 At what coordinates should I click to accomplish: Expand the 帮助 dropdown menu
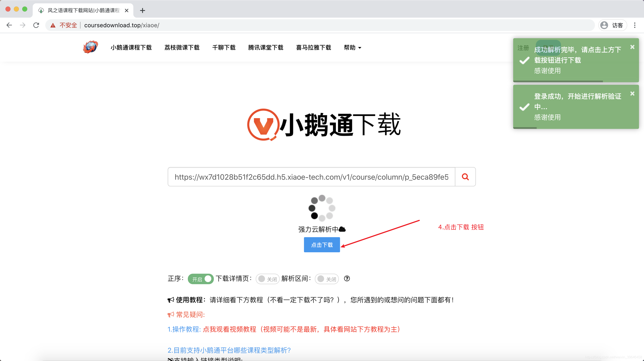pyautogui.click(x=352, y=48)
